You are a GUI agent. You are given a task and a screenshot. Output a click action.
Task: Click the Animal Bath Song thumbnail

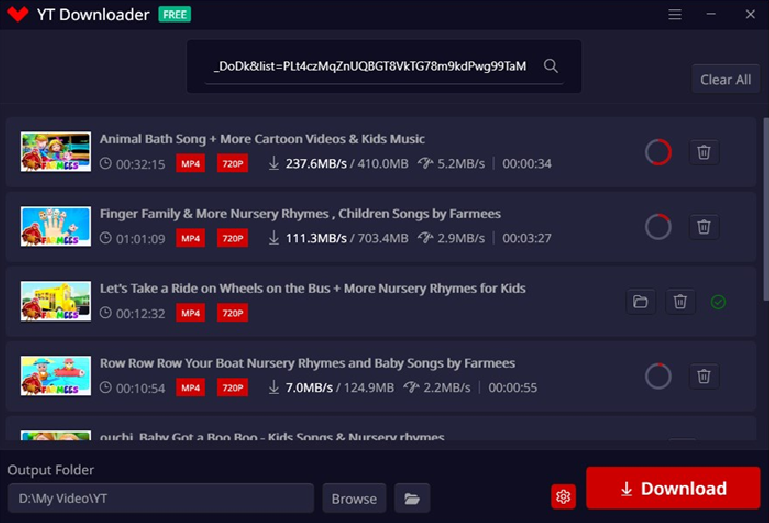[x=56, y=152]
